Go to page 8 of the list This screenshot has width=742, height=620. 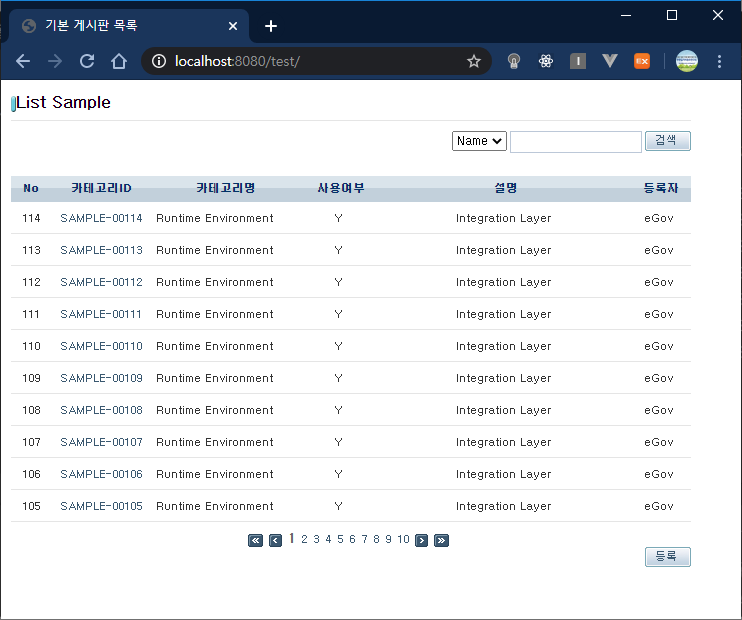click(x=376, y=539)
